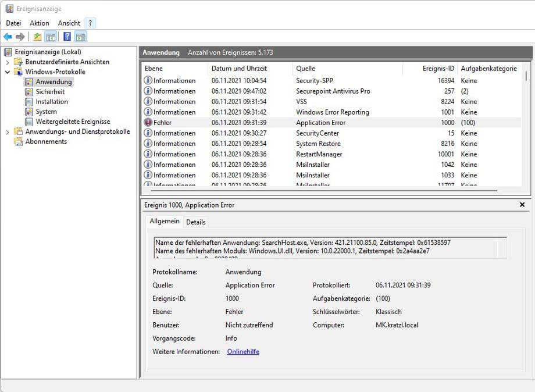Screen dimensions: 535x392
Task: Toggle the action pane toolbar icon
Action: (81, 37)
